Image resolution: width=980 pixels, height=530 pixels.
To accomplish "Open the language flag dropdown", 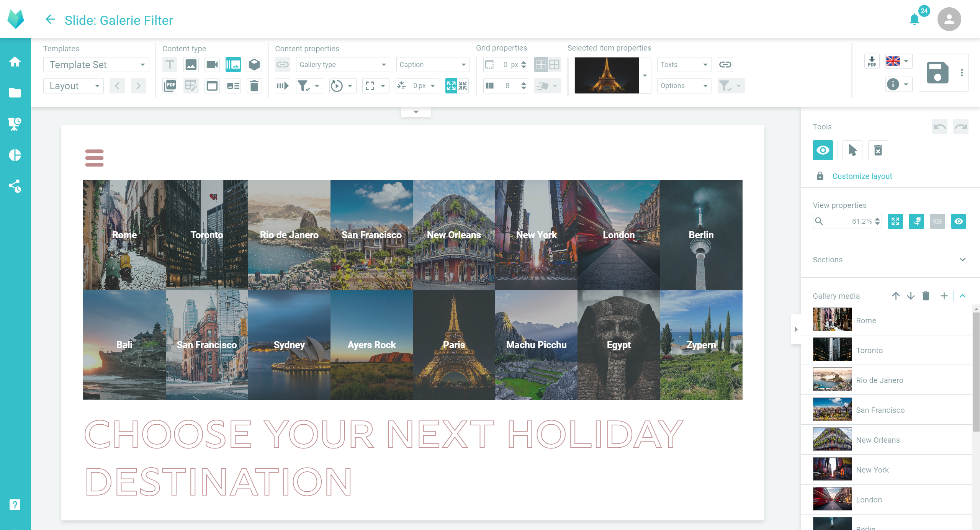I will [898, 61].
